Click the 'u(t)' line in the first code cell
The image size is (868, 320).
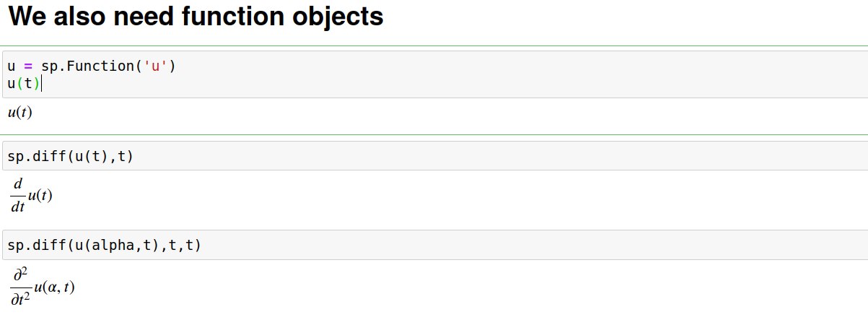click(25, 84)
